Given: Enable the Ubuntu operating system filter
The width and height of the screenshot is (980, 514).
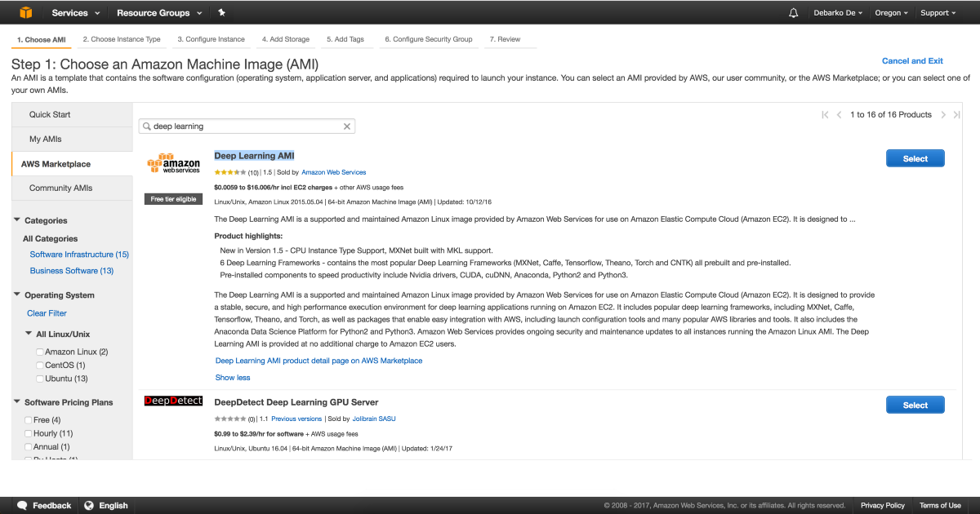Looking at the screenshot, I should pyautogui.click(x=40, y=379).
